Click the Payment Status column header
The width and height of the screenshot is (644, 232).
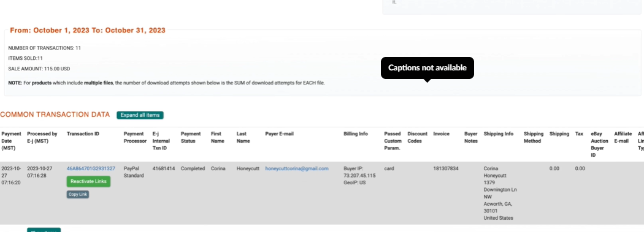click(191, 137)
